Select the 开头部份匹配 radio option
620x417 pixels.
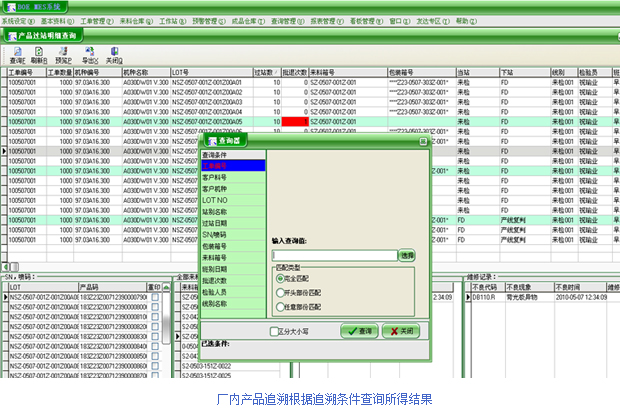coord(279,292)
